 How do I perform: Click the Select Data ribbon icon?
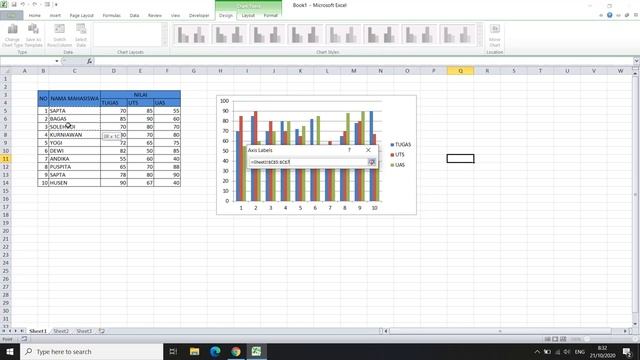pyautogui.click(x=81, y=35)
